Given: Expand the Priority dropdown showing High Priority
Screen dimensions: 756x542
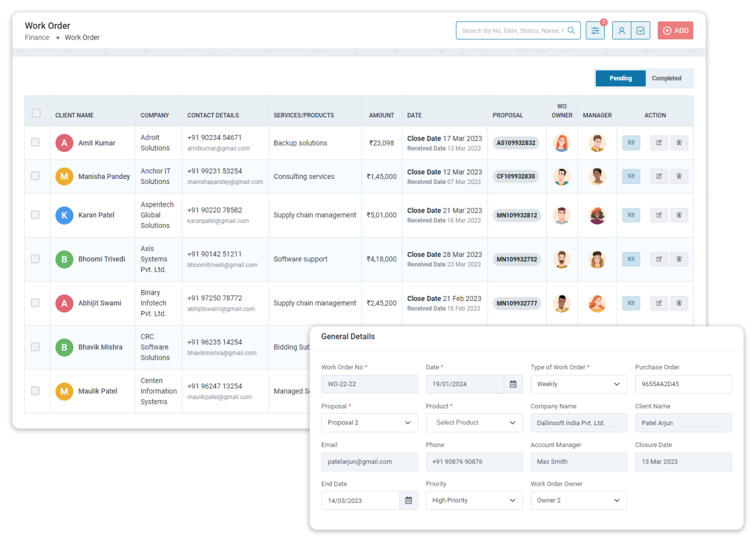Looking at the screenshot, I should point(474,500).
